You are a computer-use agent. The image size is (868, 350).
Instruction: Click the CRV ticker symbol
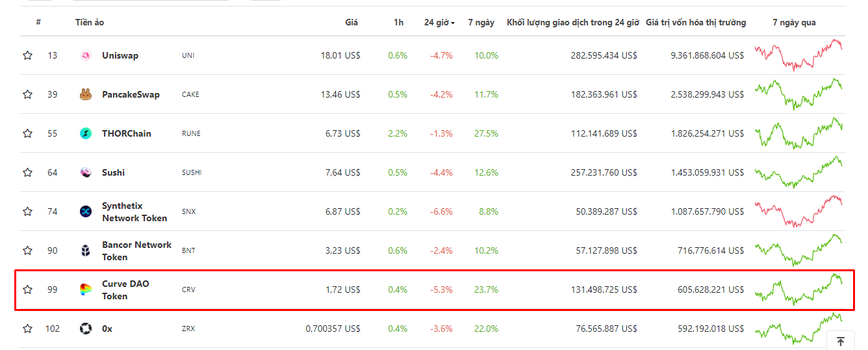(188, 289)
